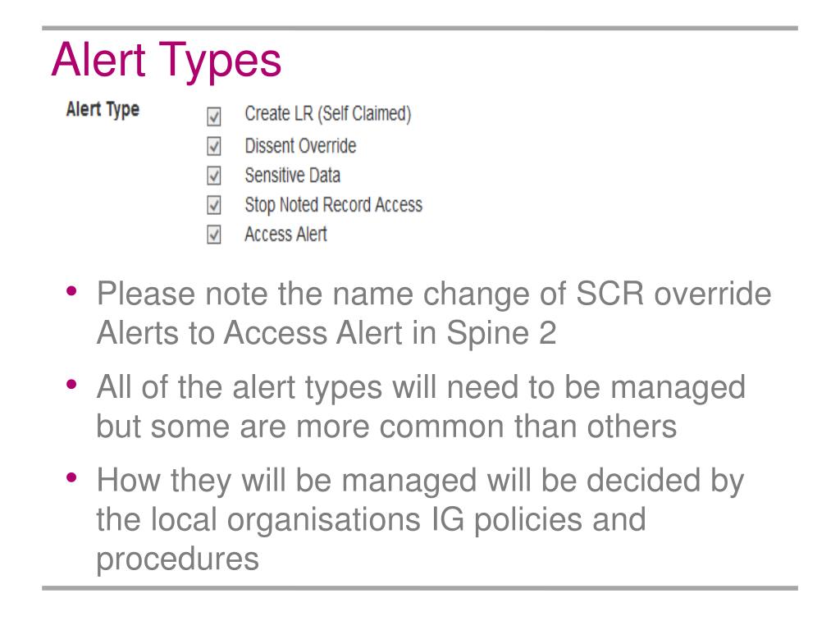Screen dimensions: 840x630
Task: Click the top grey horizontal divider line
Action: click(420, 28)
